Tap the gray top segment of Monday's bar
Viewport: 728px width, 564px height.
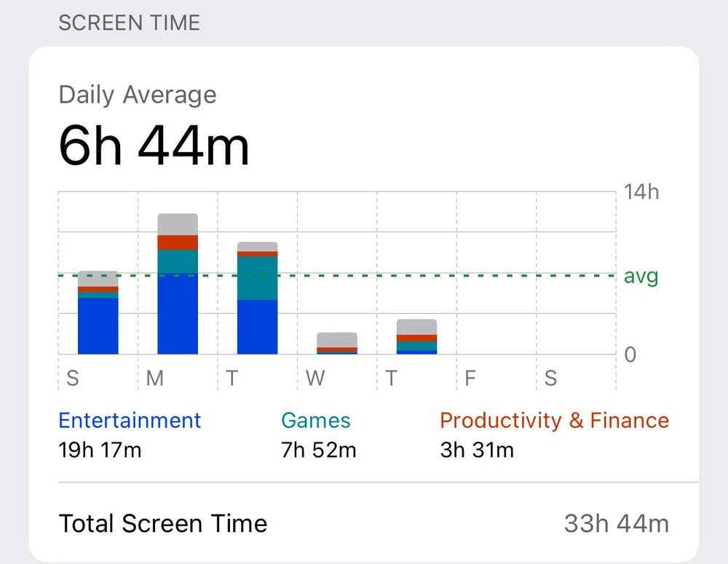click(178, 224)
